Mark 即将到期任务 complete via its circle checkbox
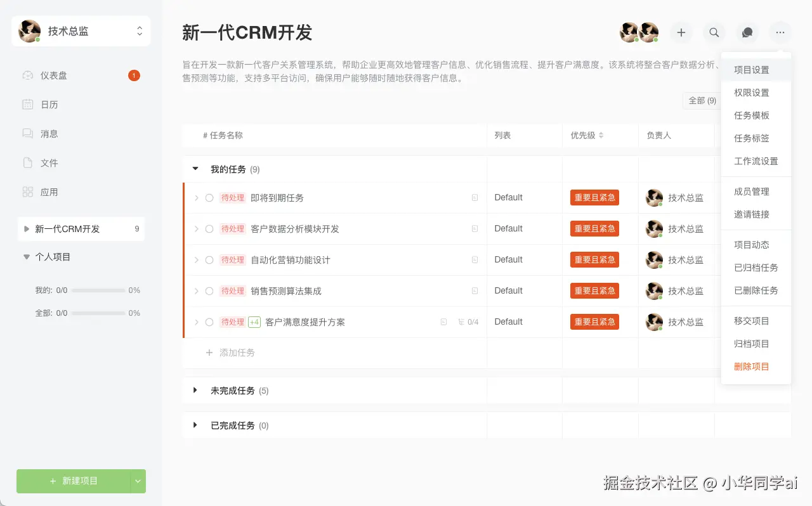 point(209,198)
